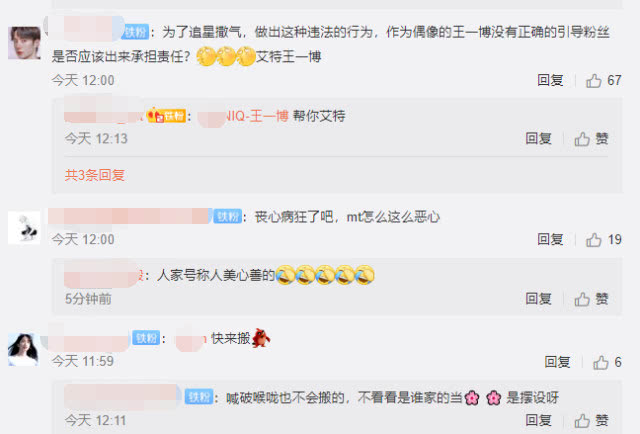Image resolution: width=640 pixels, height=434 pixels.
Task: Reply to the 5分钟前 sub-comment
Action: [538, 299]
